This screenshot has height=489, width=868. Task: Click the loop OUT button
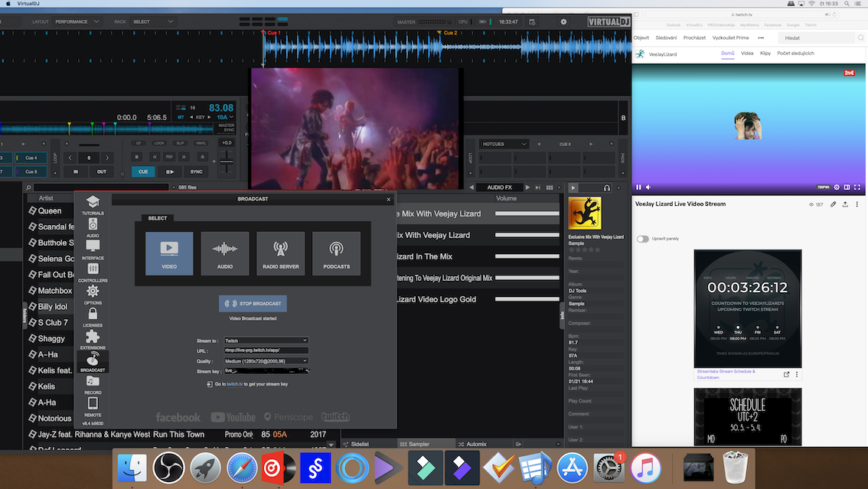[x=102, y=172]
